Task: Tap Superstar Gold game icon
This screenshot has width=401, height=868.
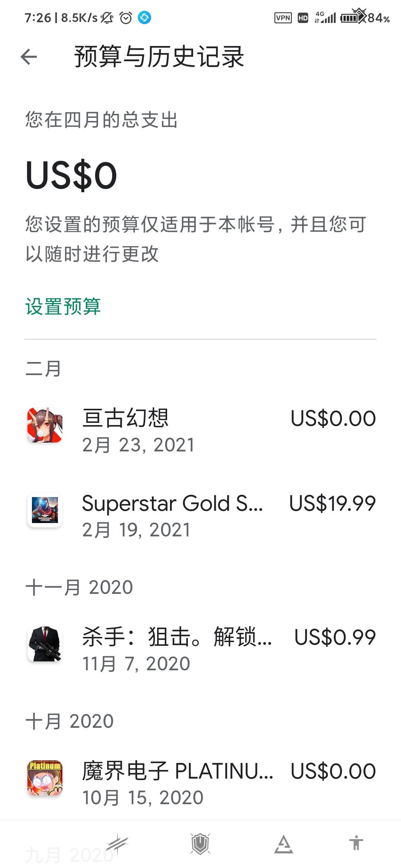Action: click(x=45, y=510)
